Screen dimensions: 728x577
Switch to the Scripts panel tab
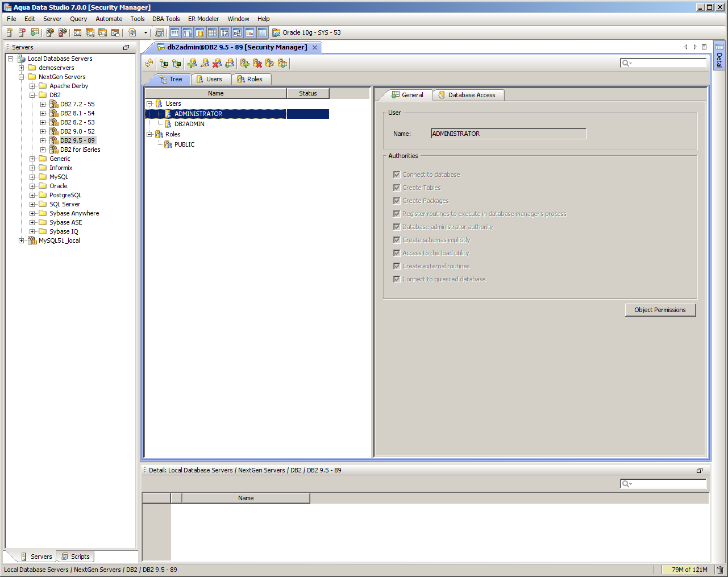tap(75, 557)
